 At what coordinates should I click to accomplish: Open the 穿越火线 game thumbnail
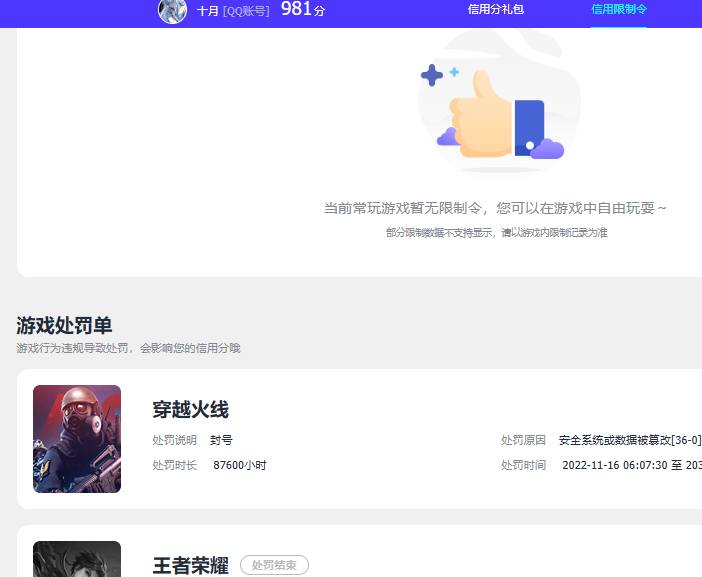tap(77, 439)
